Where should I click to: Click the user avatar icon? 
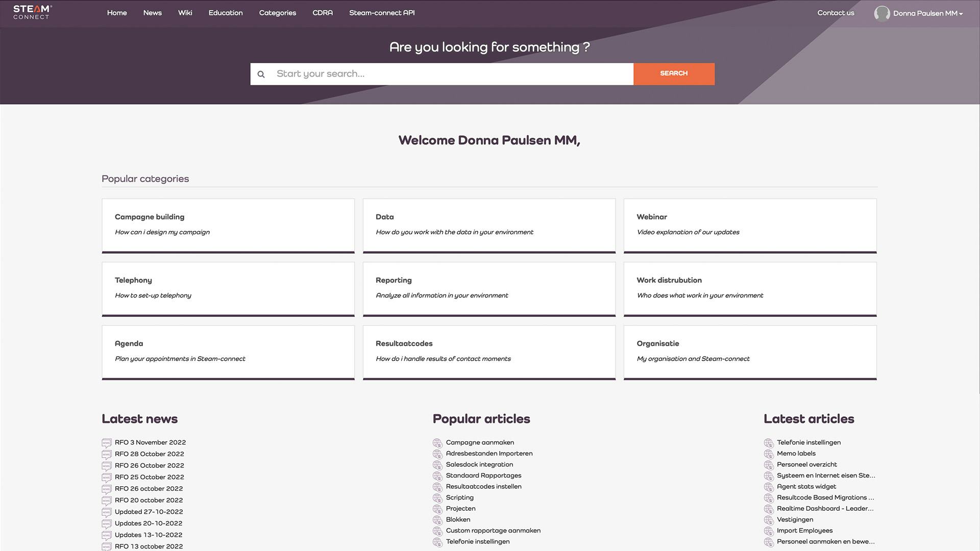coord(881,13)
